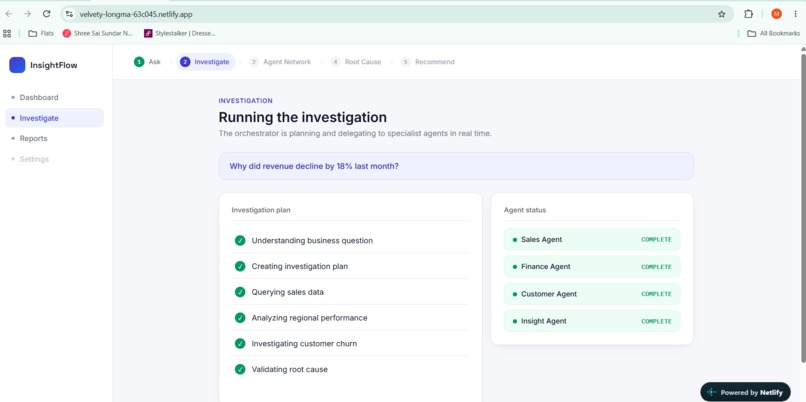The image size is (806, 402).
Task: Go to step 4 Root Cause
Action: [356, 62]
